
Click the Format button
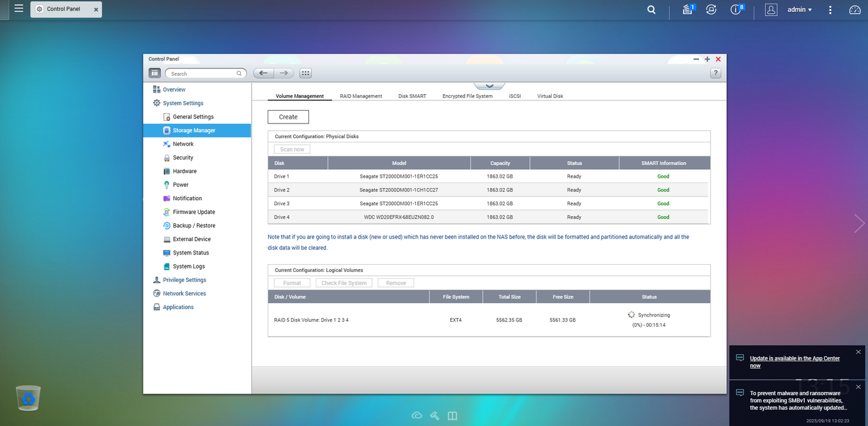click(x=292, y=283)
